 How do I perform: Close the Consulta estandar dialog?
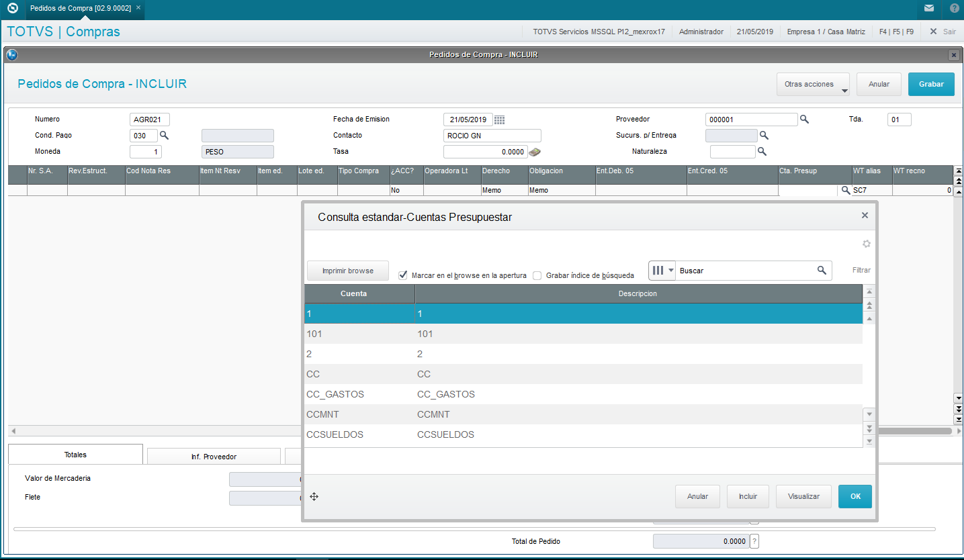coord(865,216)
